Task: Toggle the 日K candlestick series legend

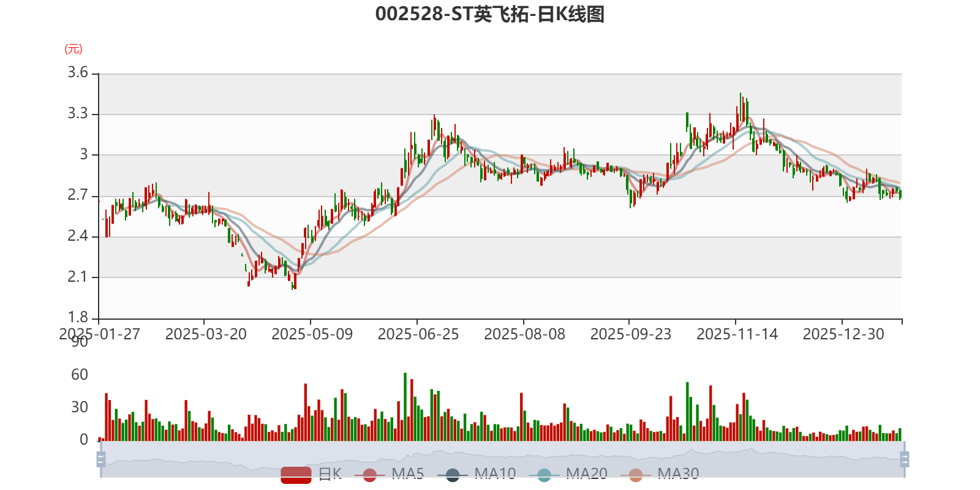Action: [311, 474]
